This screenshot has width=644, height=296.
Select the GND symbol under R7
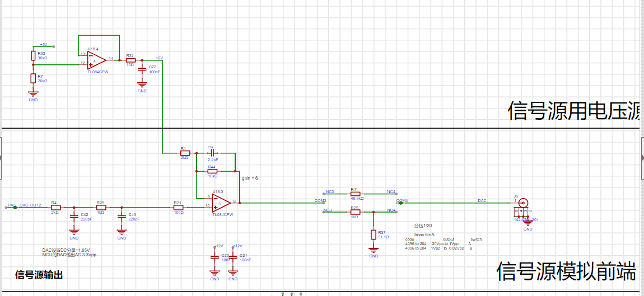point(33,95)
